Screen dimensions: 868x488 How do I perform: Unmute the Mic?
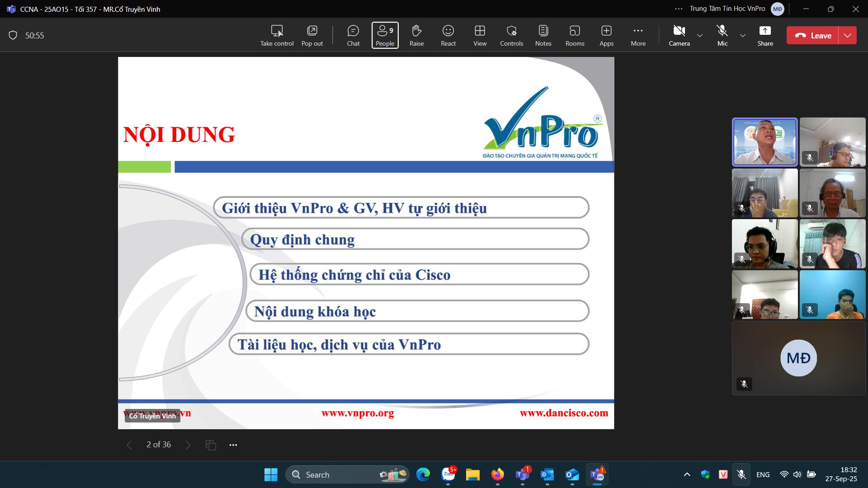click(722, 35)
